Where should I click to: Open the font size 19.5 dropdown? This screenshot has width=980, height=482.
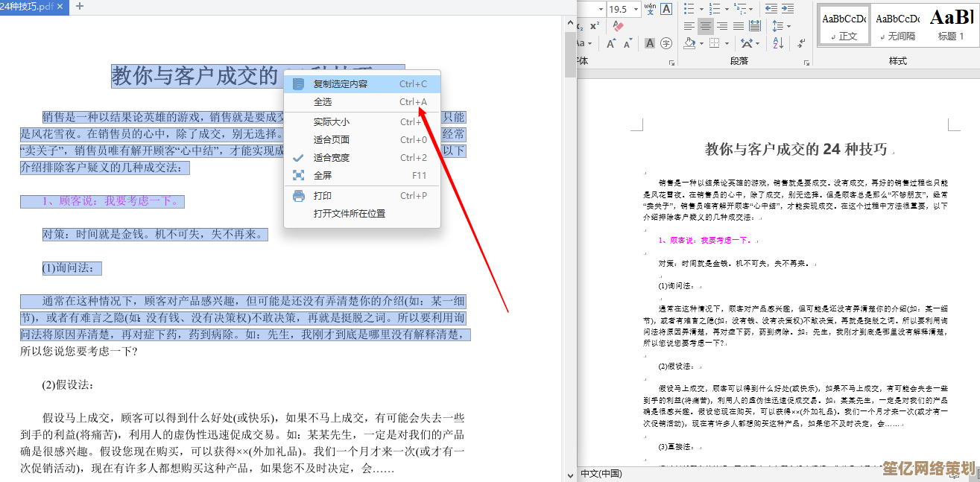(x=636, y=9)
